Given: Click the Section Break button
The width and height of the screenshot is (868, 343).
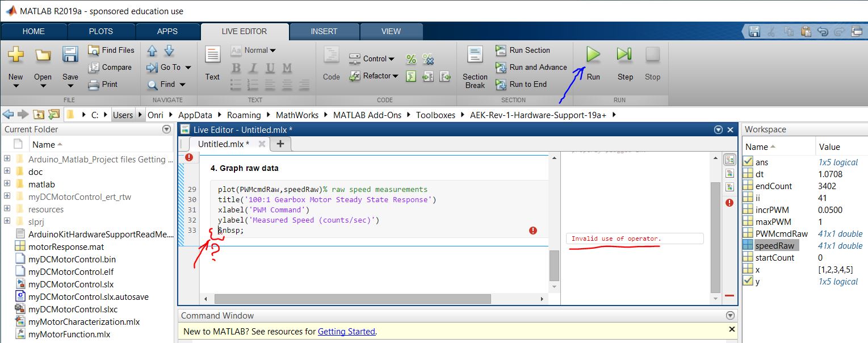Looking at the screenshot, I should [x=475, y=68].
